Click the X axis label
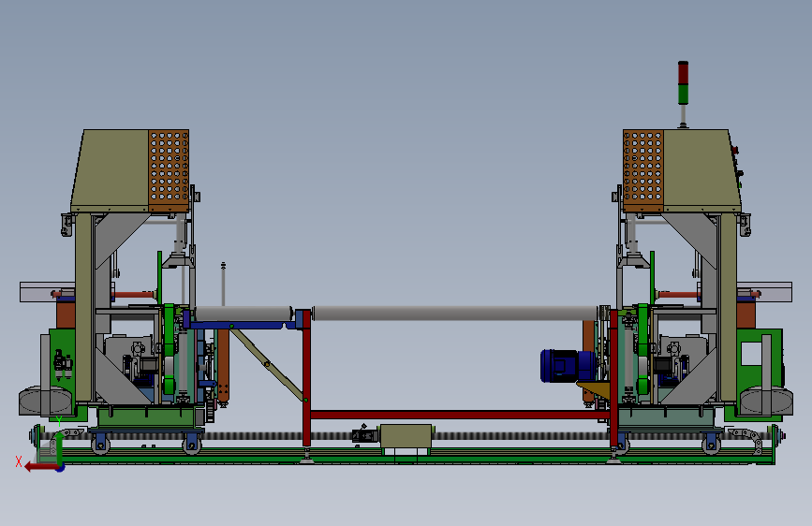Screen dimensions: 812x526 click(19, 461)
